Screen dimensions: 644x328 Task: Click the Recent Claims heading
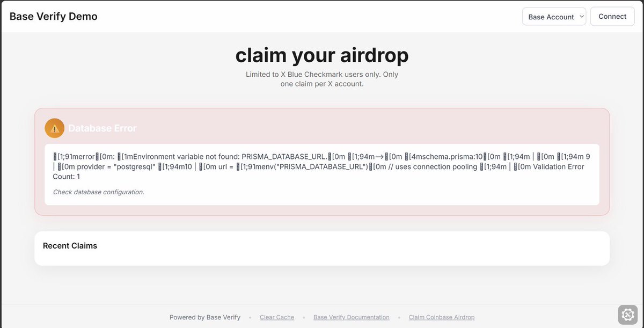point(70,246)
